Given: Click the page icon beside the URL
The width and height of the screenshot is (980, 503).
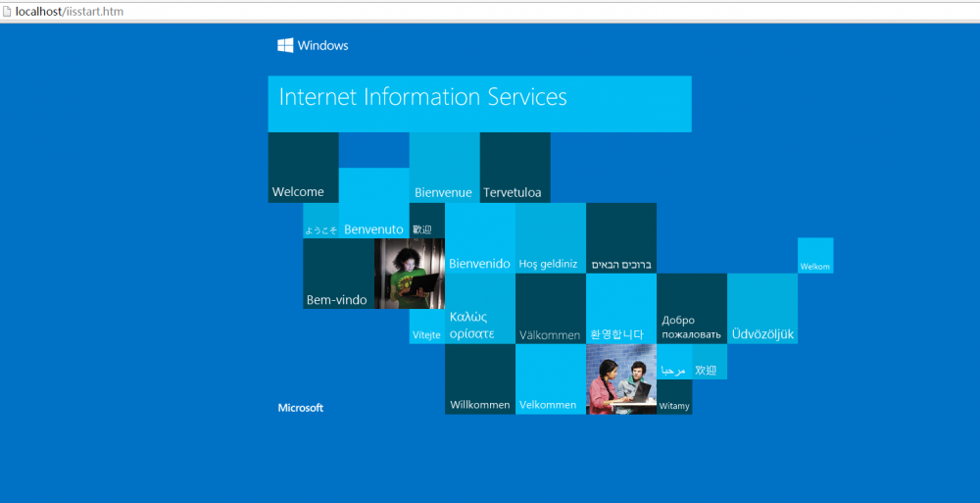Looking at the screenshot, I should pyautogui.click(x=7, y=10).
